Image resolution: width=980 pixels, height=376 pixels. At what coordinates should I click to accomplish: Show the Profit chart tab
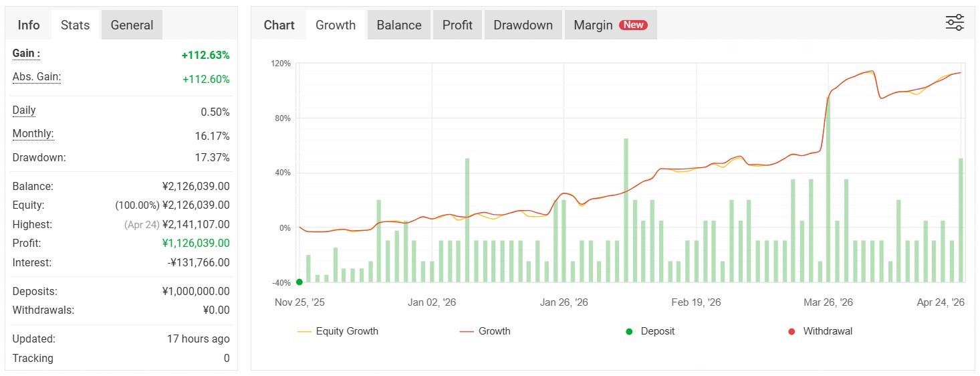tap(457, 25)
